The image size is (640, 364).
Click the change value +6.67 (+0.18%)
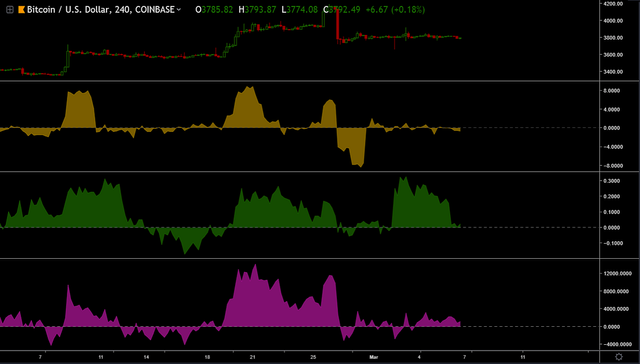(x=394, y=9)
